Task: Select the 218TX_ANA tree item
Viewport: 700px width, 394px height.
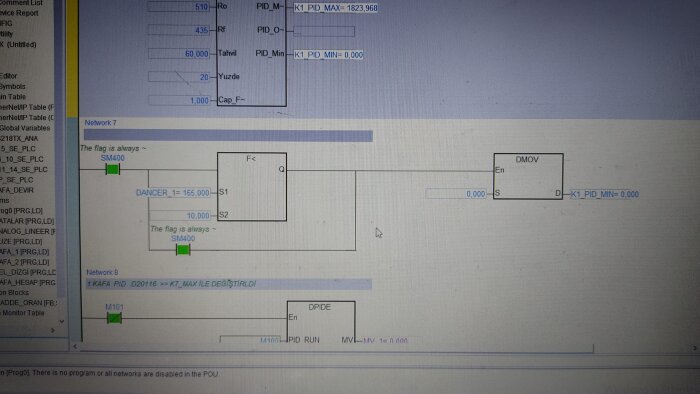Action: pyautogui.click(x=19, y=138)
